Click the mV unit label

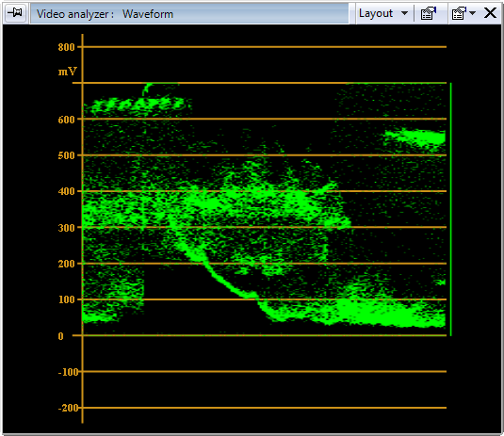click(68, 72)
